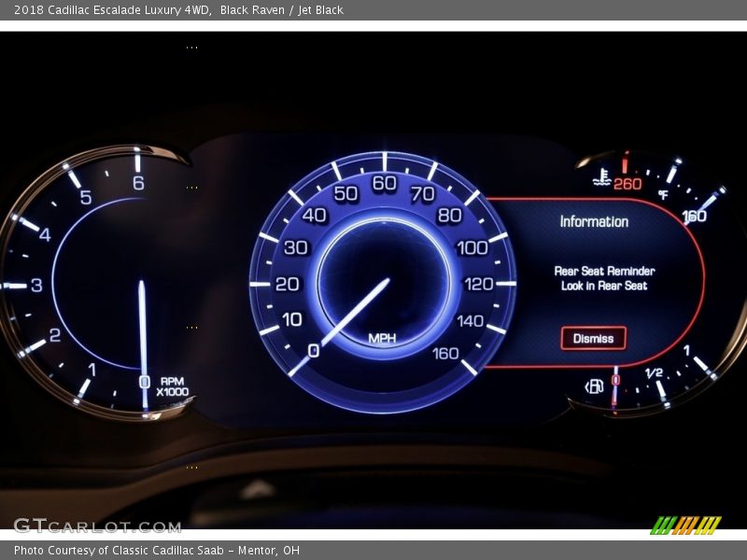This screenshot has width=747, height=560.
Task: Click the coolant temperature icon
Action: point(602,176)
